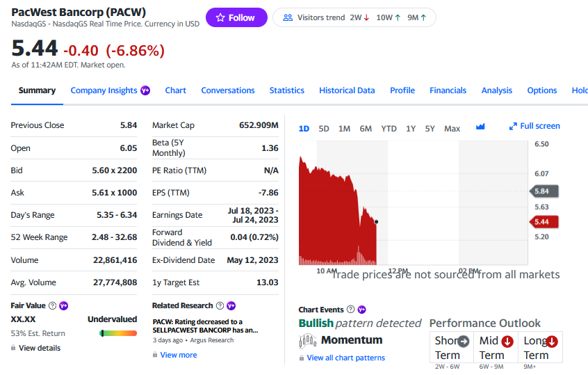
Task: Open the Profile tab
Action: pos(402,90)
